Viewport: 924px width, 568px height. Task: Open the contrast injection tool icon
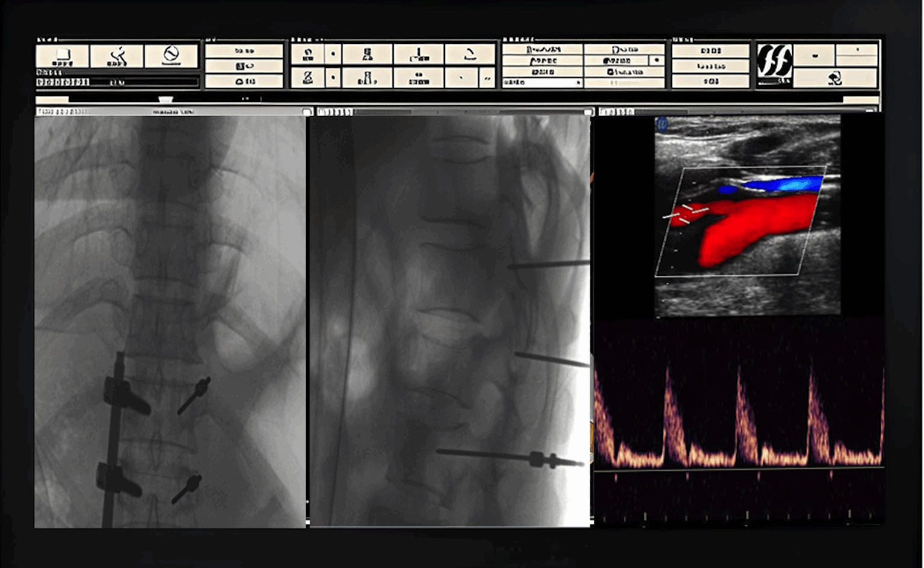pyautogui.click(x=368, y=78)
